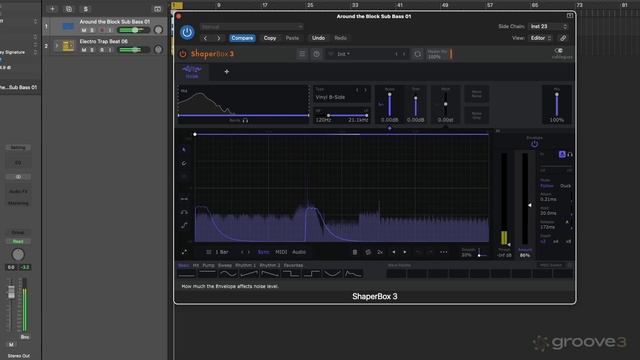Image resolution: width=640 pixels, height=360 pixels.
Task: Adjust the Noise level slider
Action: pos(389,104)
